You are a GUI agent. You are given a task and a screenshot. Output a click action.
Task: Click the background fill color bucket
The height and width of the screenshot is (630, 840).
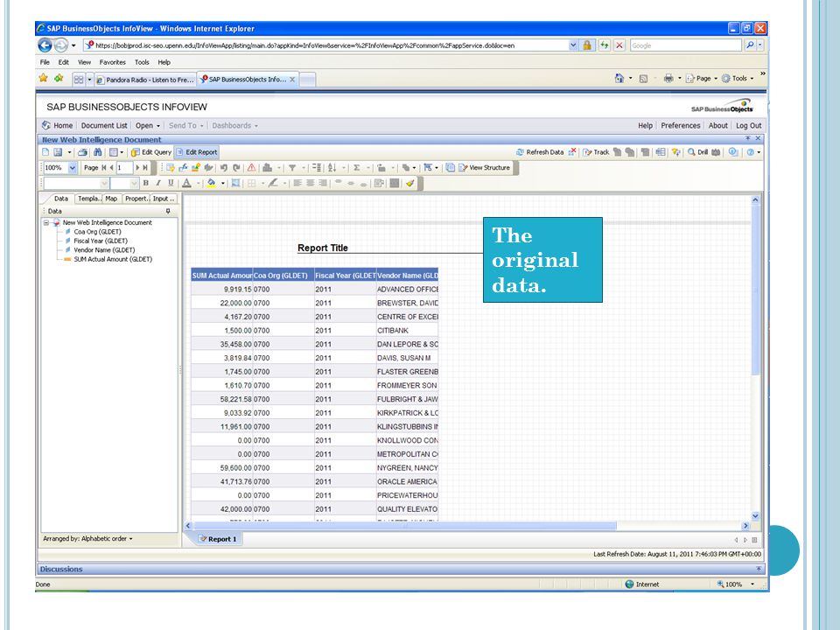tap(212, 183)
